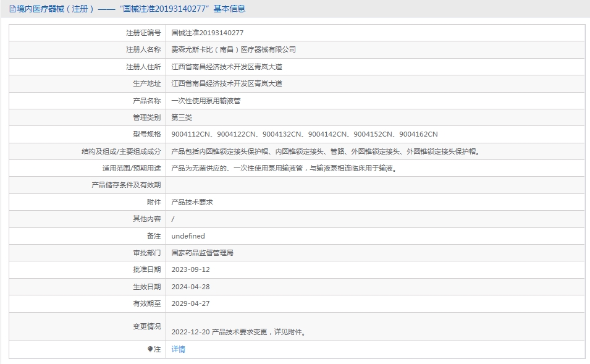590x364 pixels.
Task: Click the registrant name 费森尤斯卡比（南昌）医疗器械有限公司
Action: pyautogui.click(x=234, y=49)
